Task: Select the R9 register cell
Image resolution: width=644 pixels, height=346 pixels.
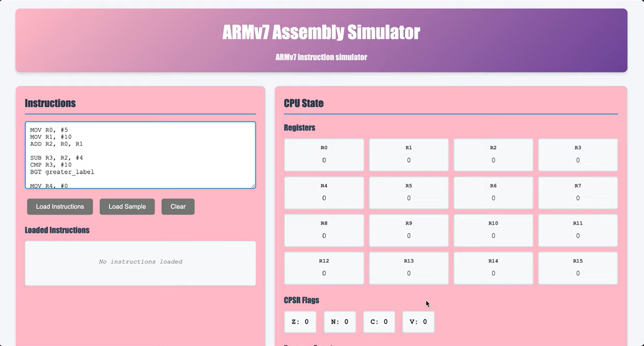Action: click(x=408, y=230)
